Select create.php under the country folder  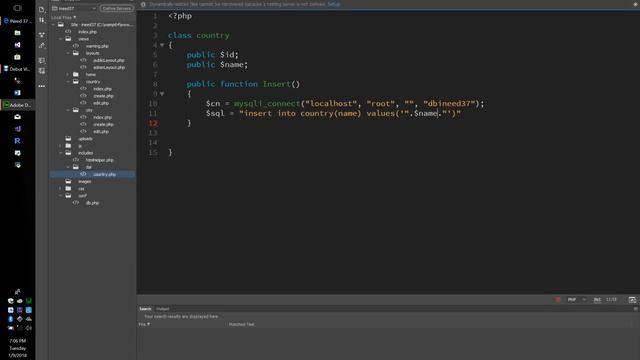(103, 96)
